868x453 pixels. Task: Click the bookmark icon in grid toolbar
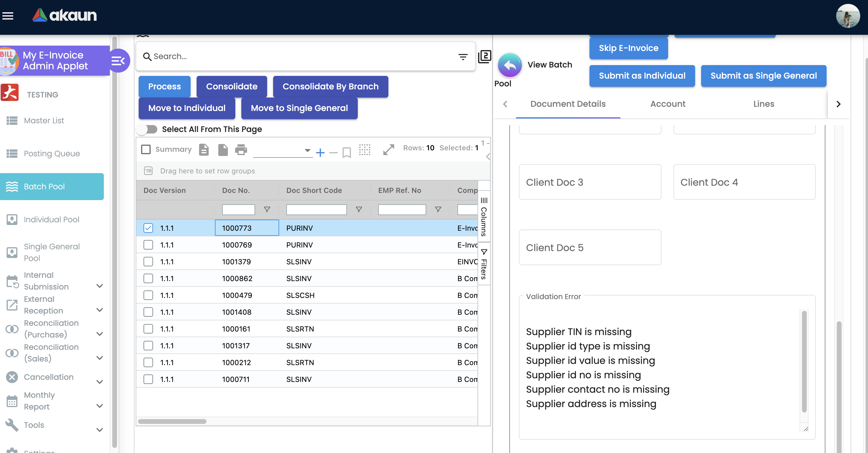coord(346,153)
